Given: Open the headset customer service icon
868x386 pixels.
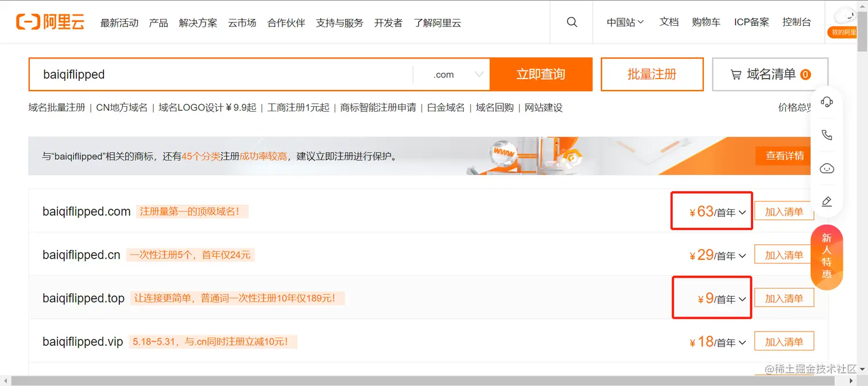Looking at the screenshot, I should click(x=827, y=102).
